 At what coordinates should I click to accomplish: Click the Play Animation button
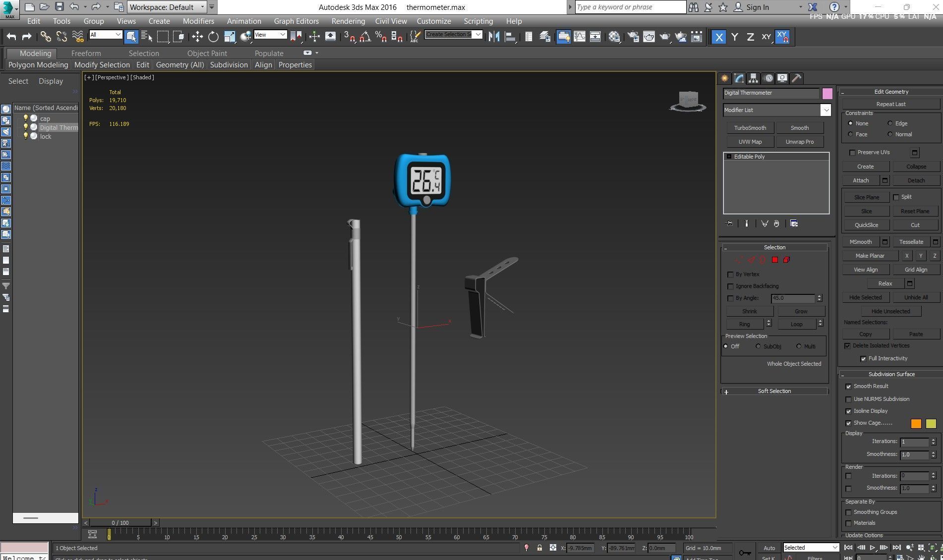[873, 548]
